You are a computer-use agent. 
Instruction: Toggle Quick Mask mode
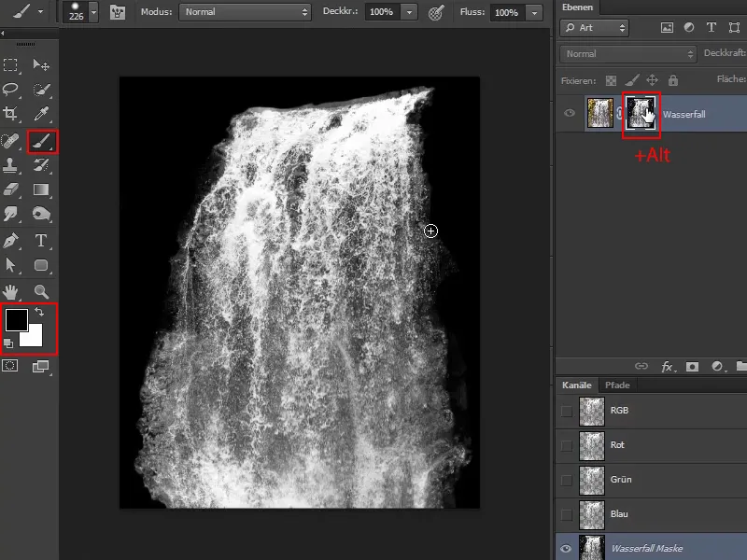pyautogui.click(x=10, y=366)
